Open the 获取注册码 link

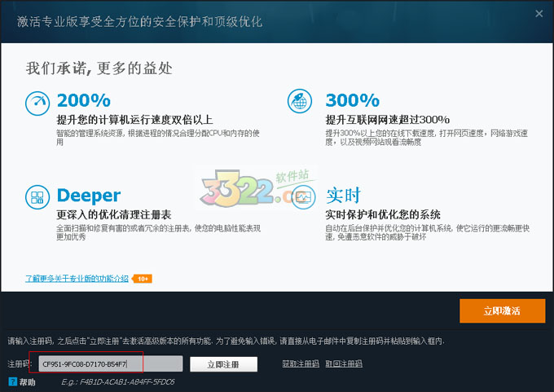(300, 363)
